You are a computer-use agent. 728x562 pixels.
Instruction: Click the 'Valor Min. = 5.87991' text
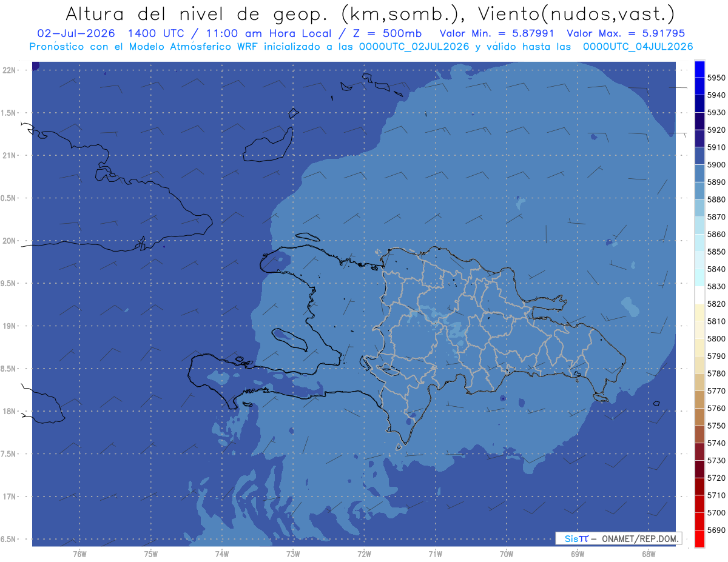click(x=497, y=33)
